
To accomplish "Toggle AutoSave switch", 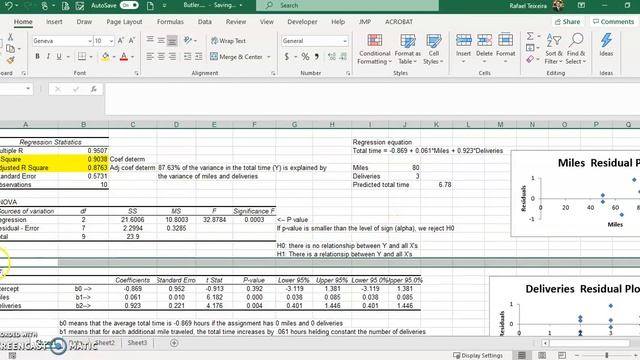I will click(x=129, y=5).
